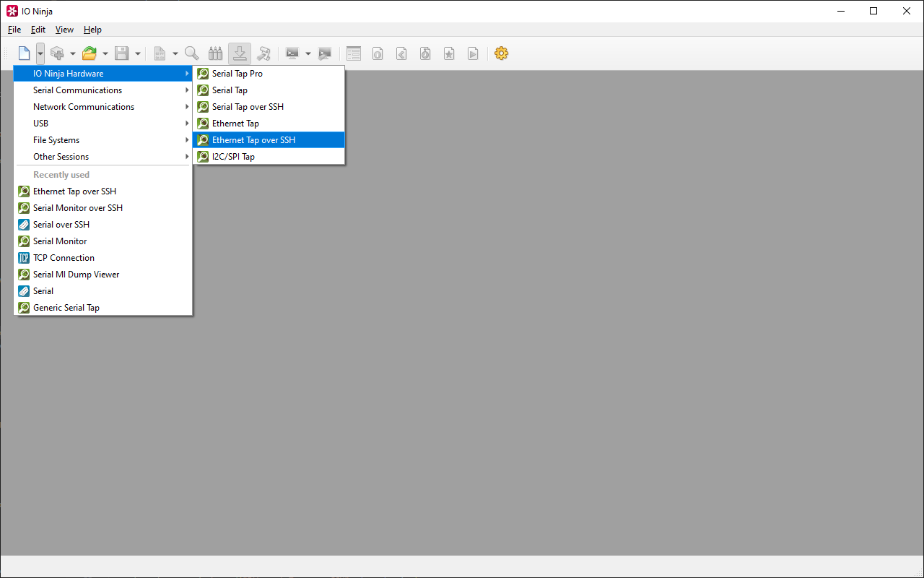Expand the USB submenu

103,124
